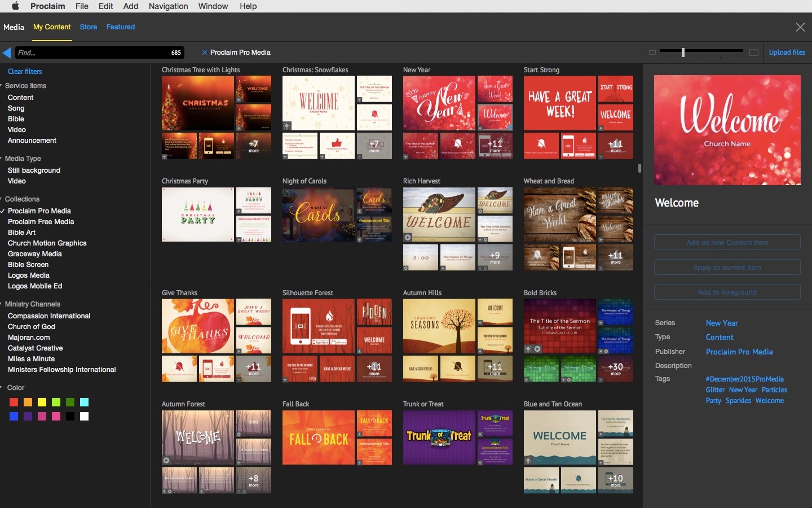Click the large thumbnail size icon
This screenshot has height=508, width=812.
[753, 52]
